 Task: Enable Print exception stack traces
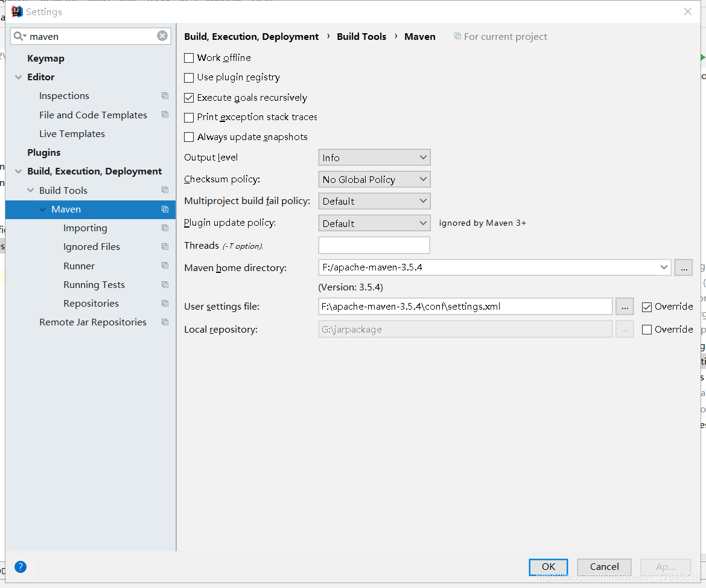click(189, 118)
